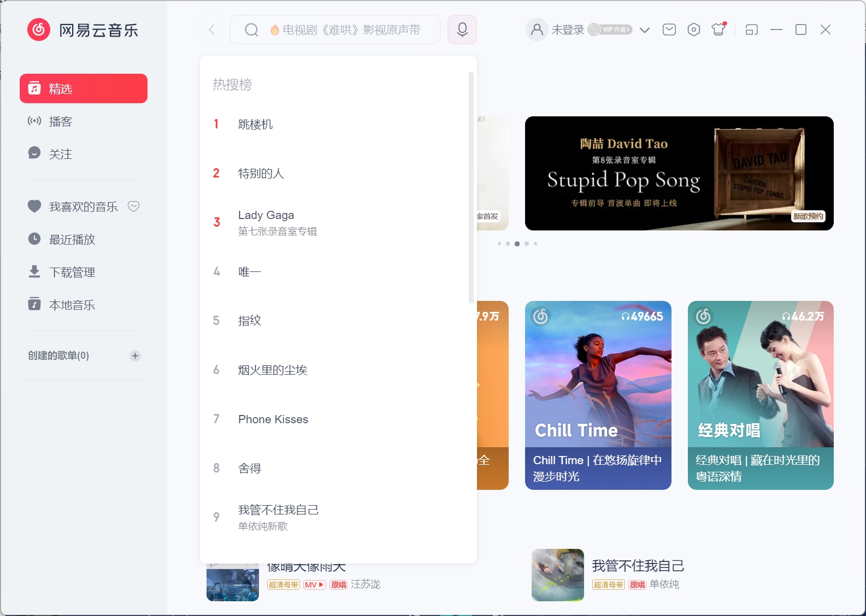Screen dimensions: 866x616
Task: Click the heartbeat mode icon beside 我喜欢的音乐
Action: click(134, 206)
